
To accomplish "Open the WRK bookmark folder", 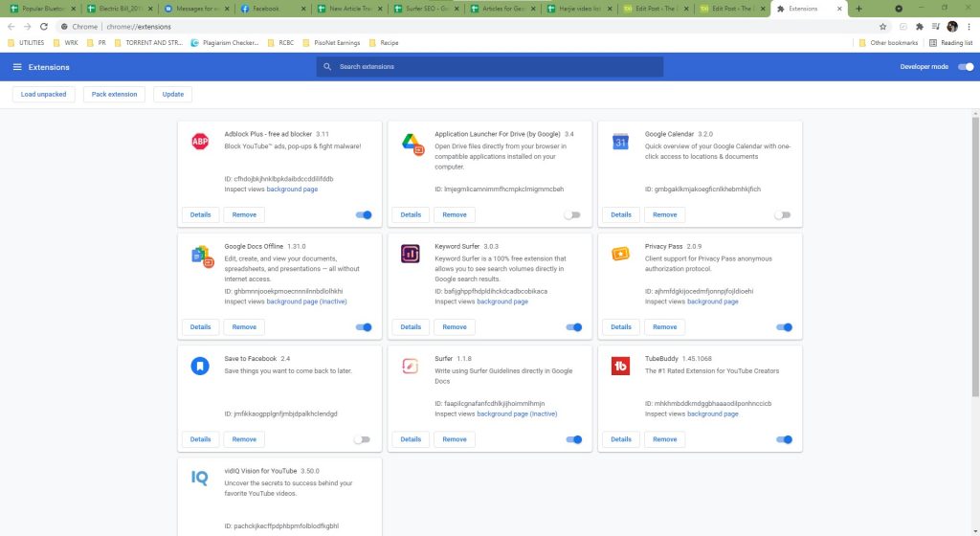I will (66, 43).
